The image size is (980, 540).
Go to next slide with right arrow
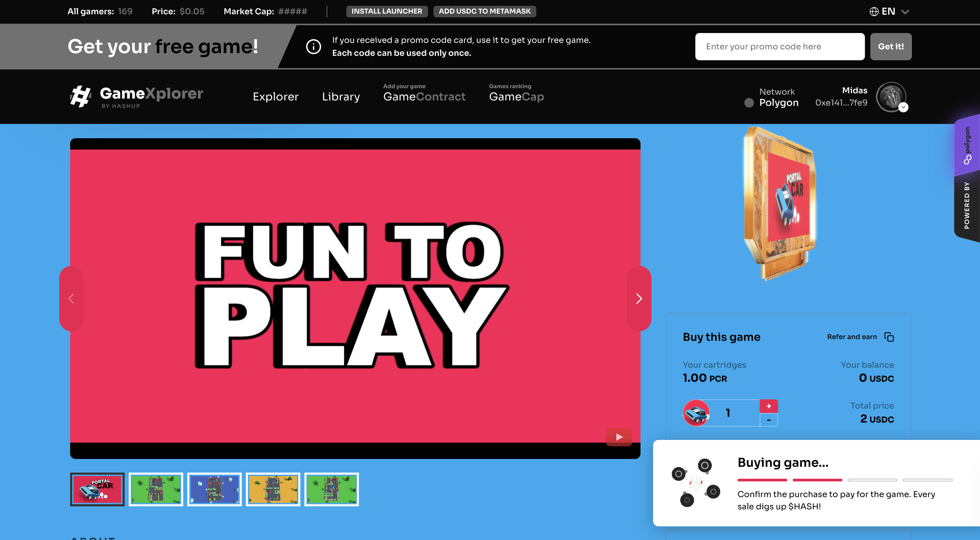pyautogui.click(x=639, y=299)
